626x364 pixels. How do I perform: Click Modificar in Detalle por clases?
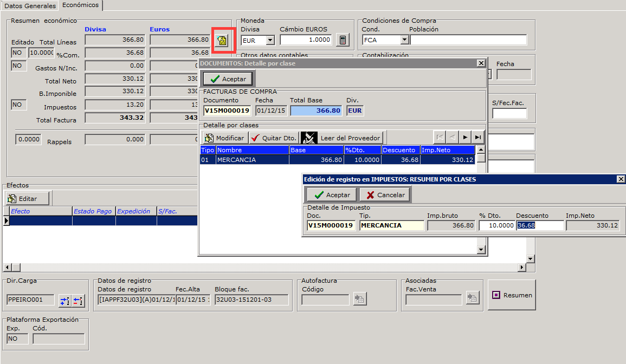[224, 138]
